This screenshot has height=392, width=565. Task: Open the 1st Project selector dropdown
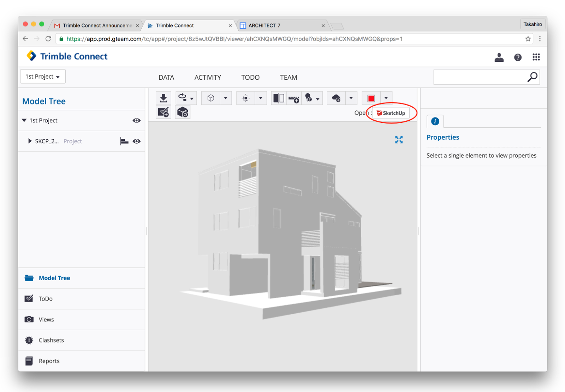coord(43,77)
